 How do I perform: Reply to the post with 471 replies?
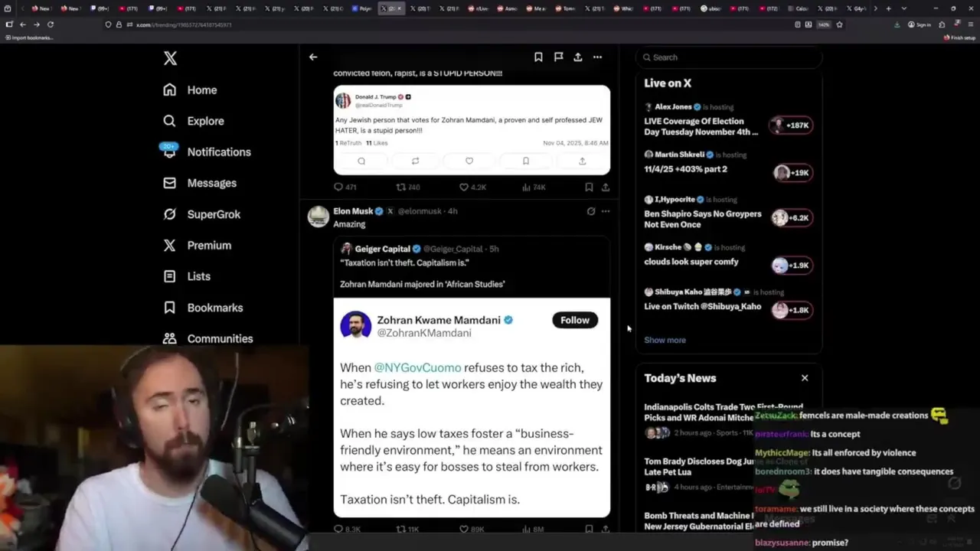point(345,187)
